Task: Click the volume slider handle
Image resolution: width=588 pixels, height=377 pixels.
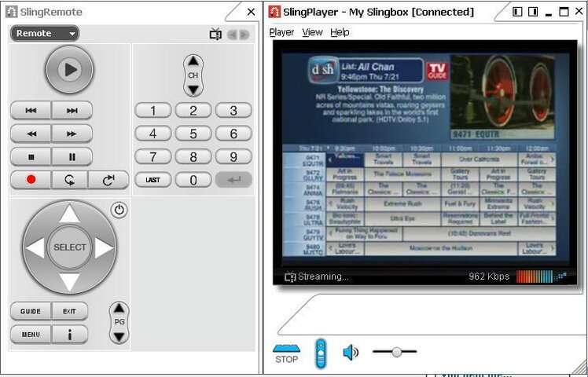Action: tap(397, 352)
